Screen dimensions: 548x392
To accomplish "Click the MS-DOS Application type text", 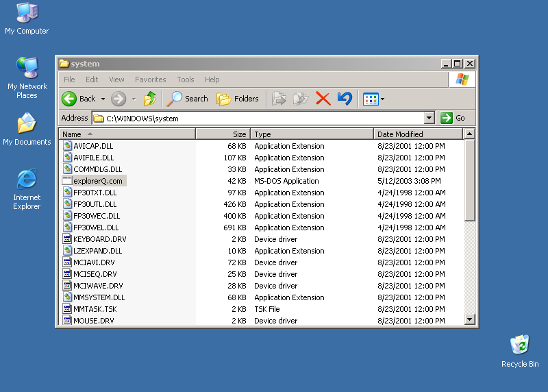I will [286, 181].
